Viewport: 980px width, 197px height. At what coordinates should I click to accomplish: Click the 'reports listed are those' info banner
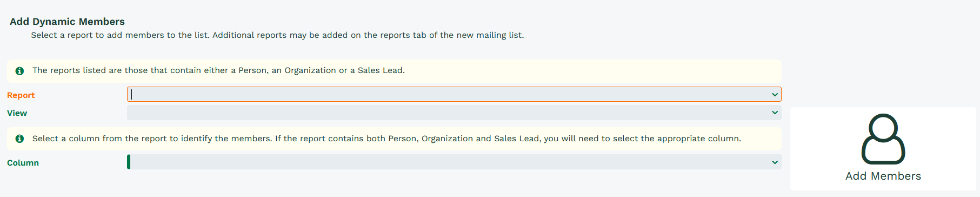coord(394,70)
